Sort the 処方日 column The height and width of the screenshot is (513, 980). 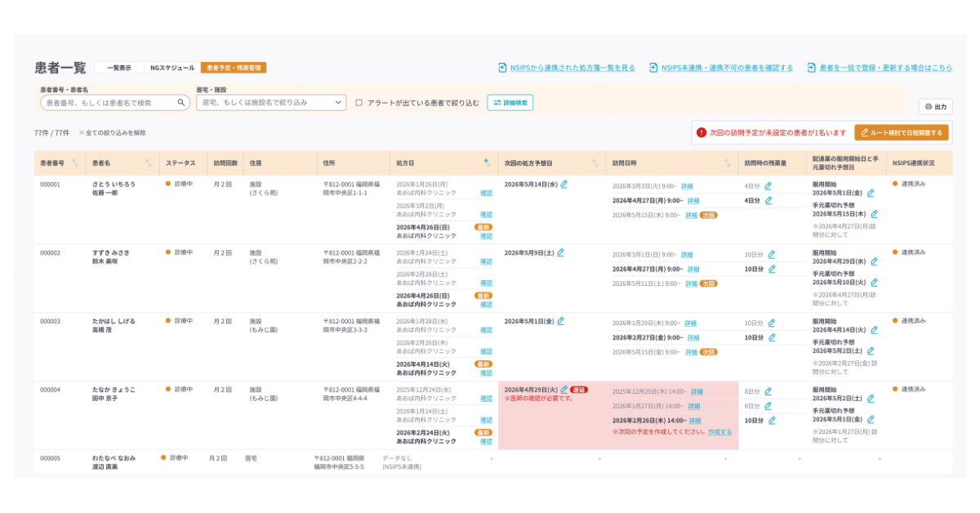coord(487,163)
